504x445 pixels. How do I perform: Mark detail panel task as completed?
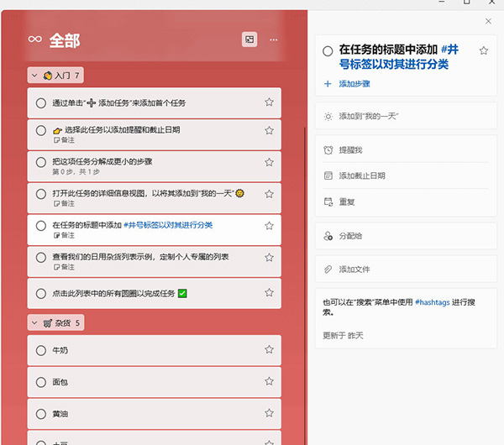(328, 51)
